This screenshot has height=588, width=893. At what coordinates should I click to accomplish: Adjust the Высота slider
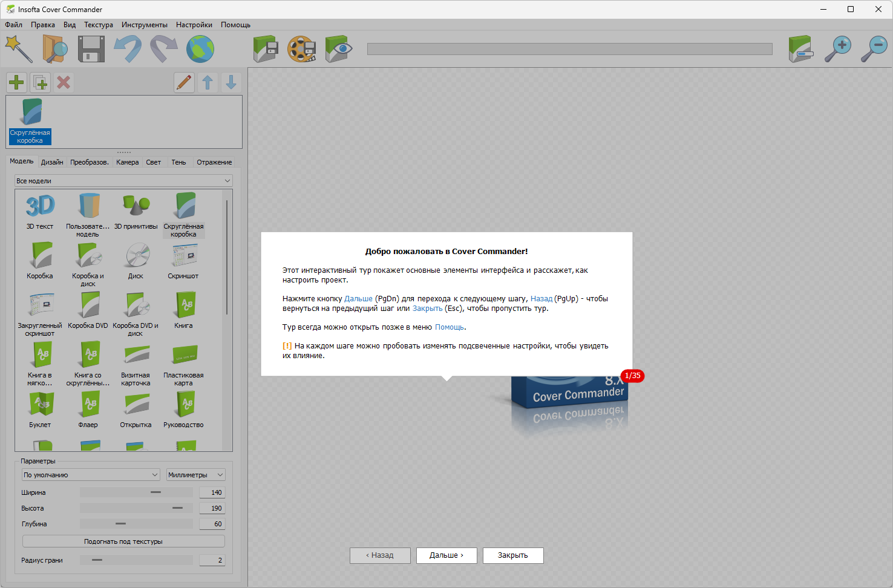tap(136, 508)
